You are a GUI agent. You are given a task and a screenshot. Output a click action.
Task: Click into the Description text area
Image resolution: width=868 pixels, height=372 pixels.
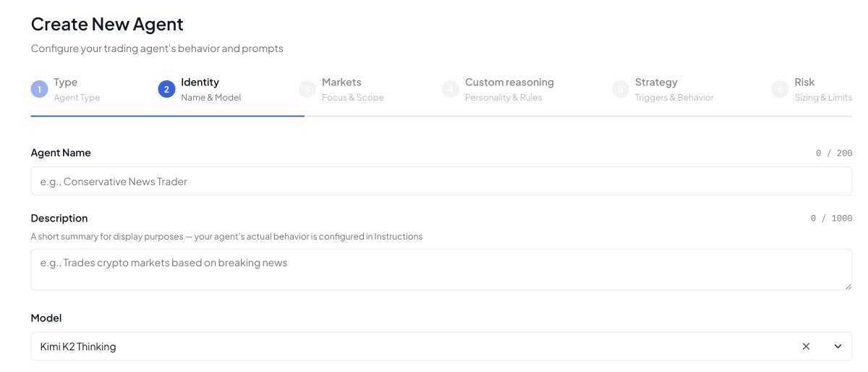click(x=441, y=270)
